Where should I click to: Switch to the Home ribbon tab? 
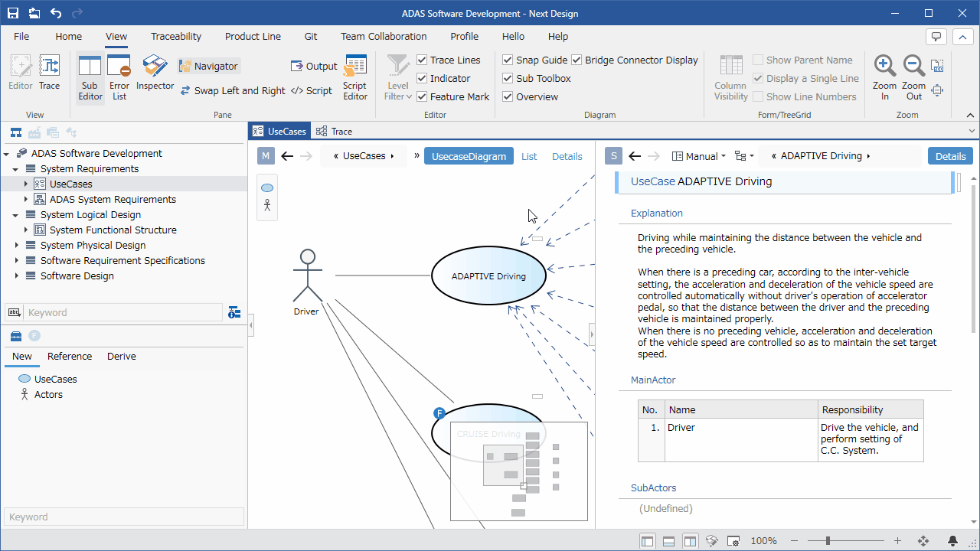pos(69,36)
